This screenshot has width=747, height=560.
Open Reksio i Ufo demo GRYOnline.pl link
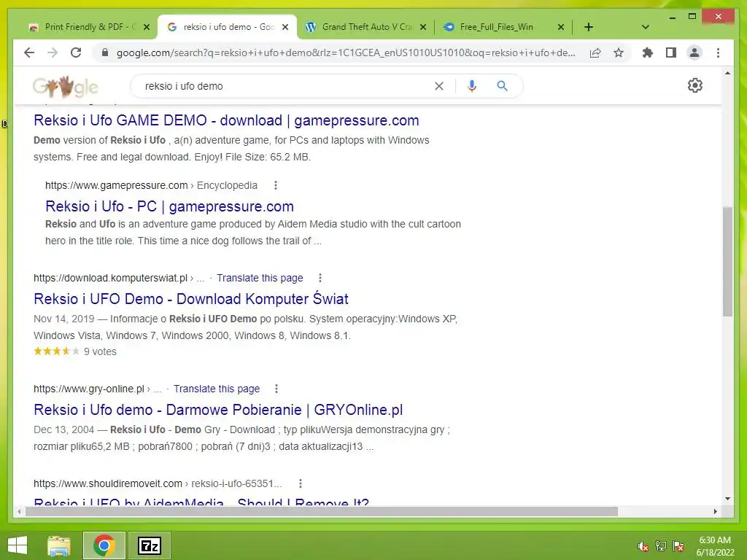tap(218, 410)
